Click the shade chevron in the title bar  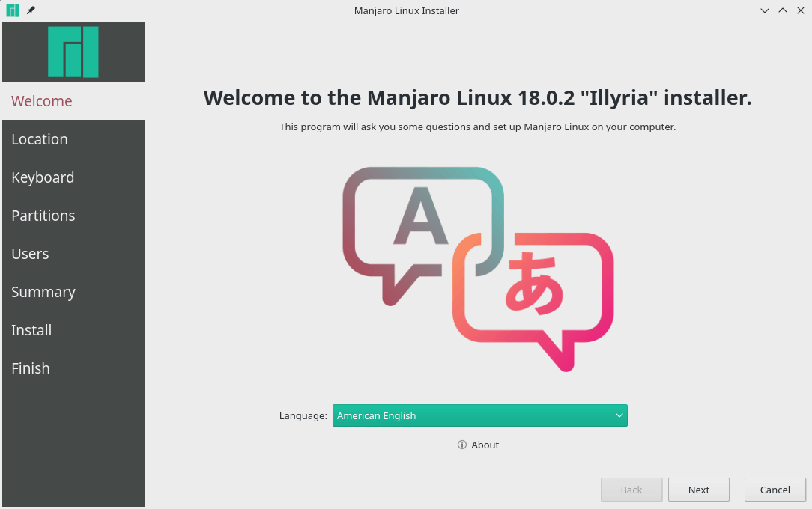[x=764, y=10]
